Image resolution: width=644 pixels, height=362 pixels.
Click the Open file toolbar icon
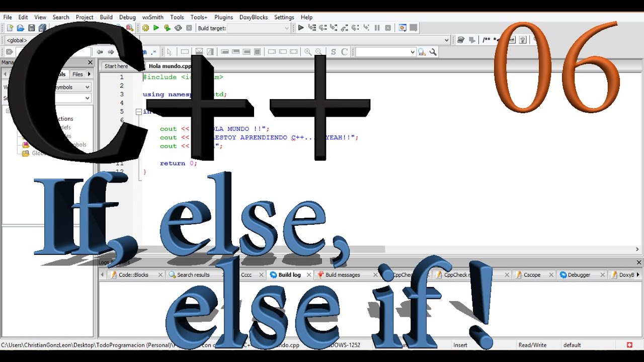[x=21, y=28]
